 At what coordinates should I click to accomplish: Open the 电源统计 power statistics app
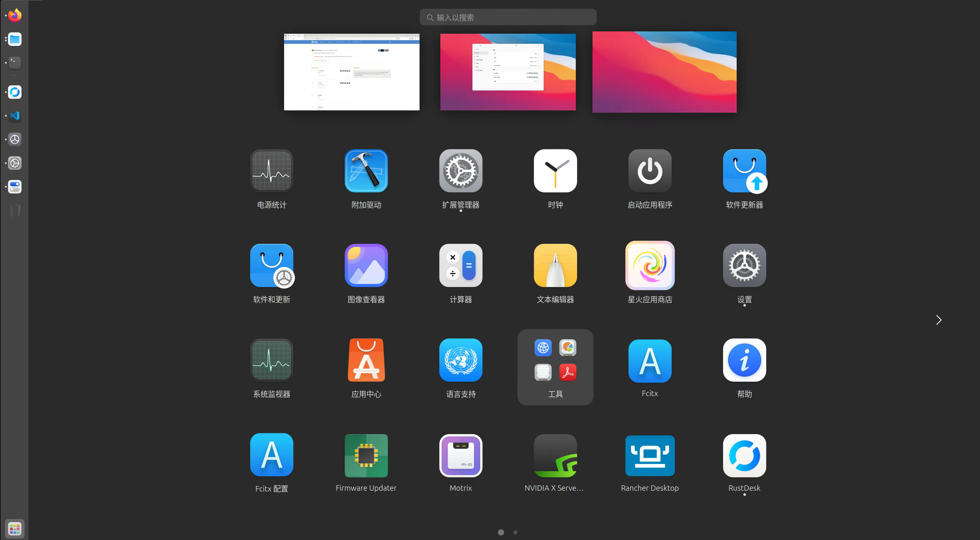pyautogui.click(x=271, y=171)
